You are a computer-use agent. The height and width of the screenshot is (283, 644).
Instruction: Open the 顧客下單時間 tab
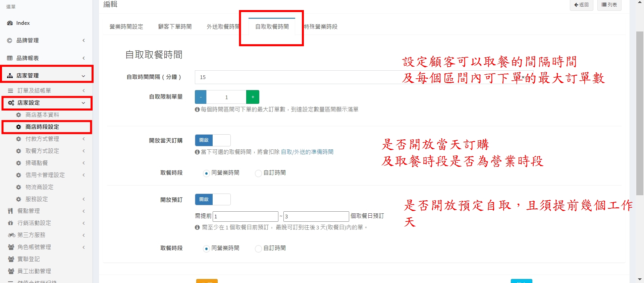(x=175, y=27)
